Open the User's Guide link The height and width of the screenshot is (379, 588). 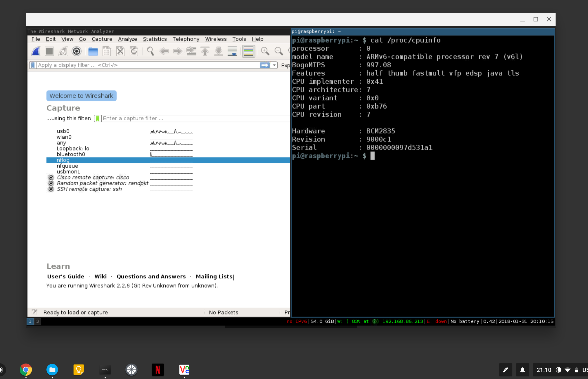coord(66,277)
